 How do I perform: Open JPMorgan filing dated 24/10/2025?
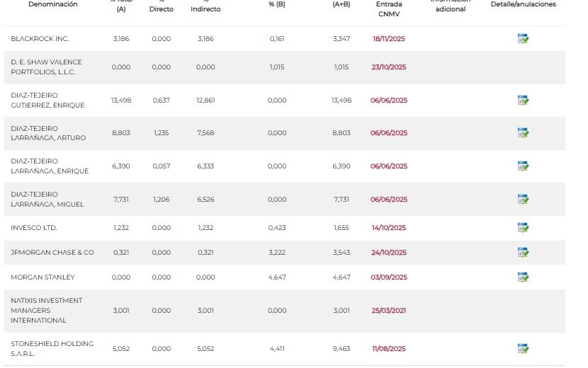point(389,253)
